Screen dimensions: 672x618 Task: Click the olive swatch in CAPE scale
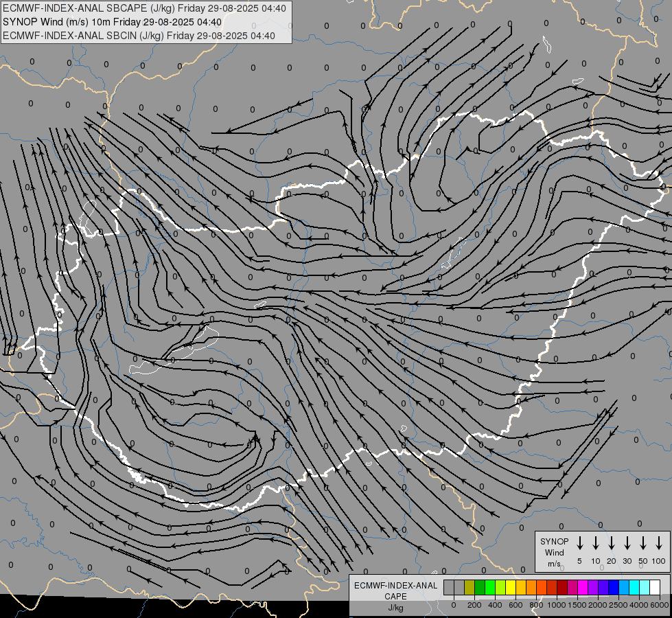470,587
